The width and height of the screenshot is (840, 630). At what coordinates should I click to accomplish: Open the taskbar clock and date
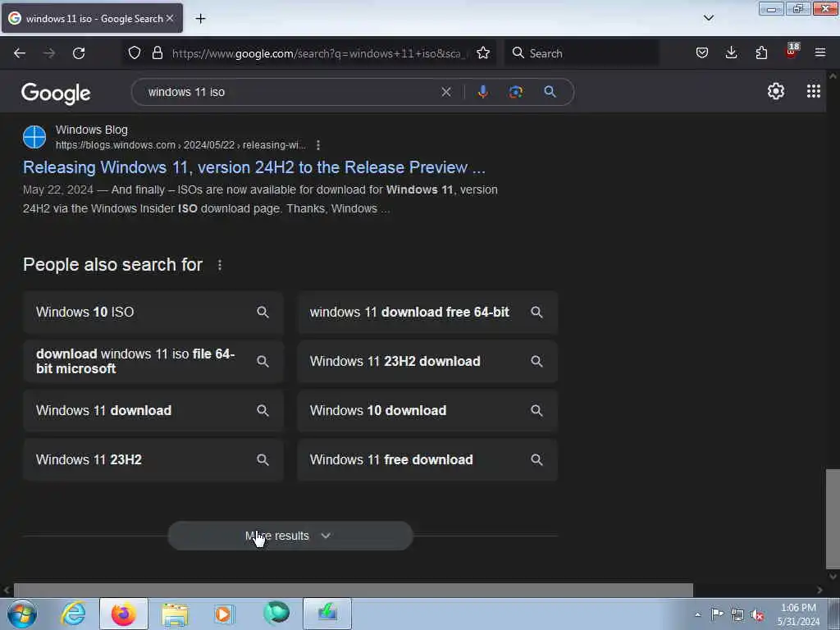click(798, 614)
